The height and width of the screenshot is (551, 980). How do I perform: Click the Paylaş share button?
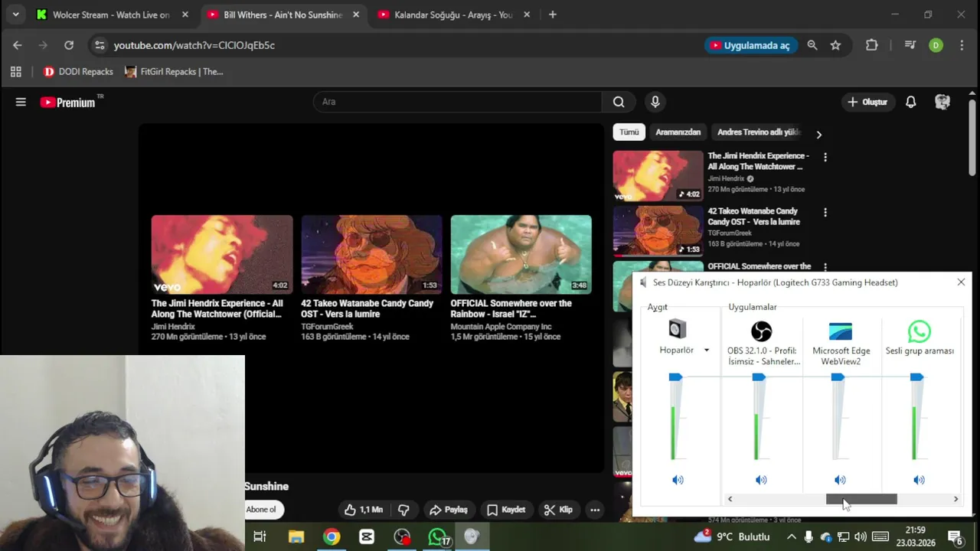pyautogui.click(x=448, y=510)
